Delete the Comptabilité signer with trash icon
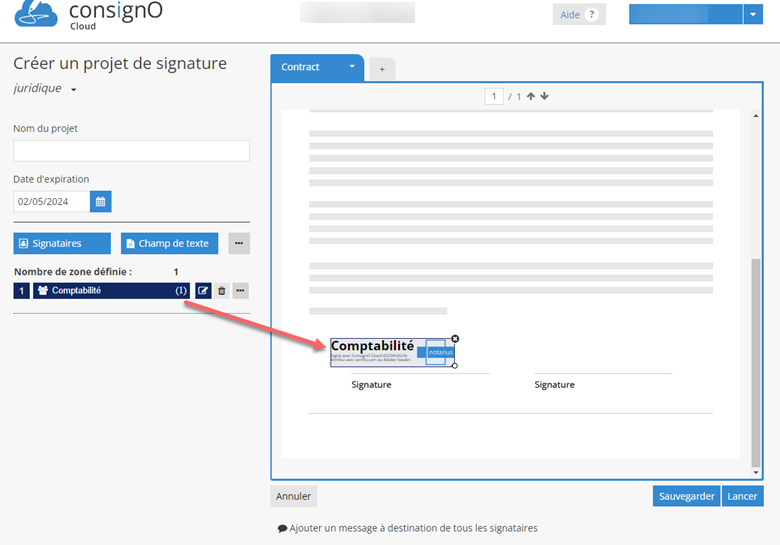This screenshot has width=780, height=545. [222, 291]
